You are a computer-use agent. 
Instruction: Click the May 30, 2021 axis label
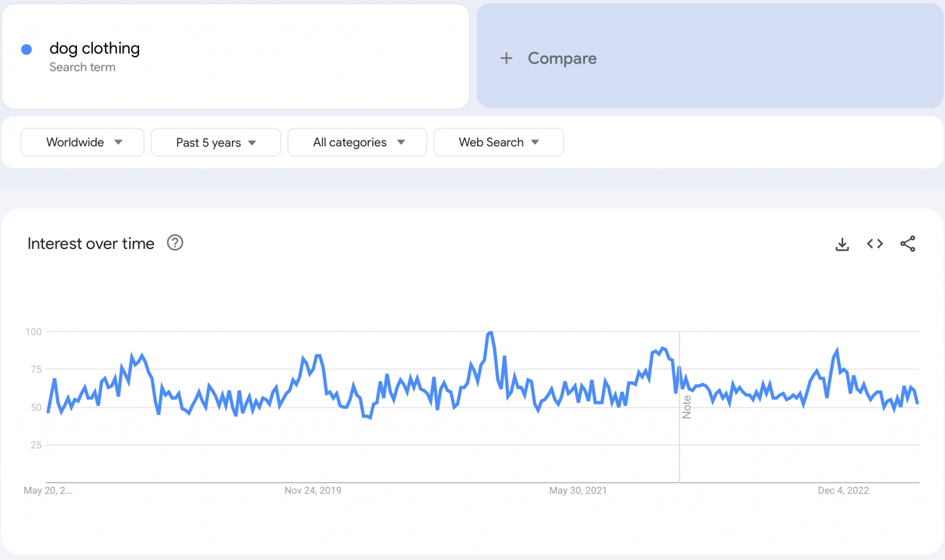578,491
